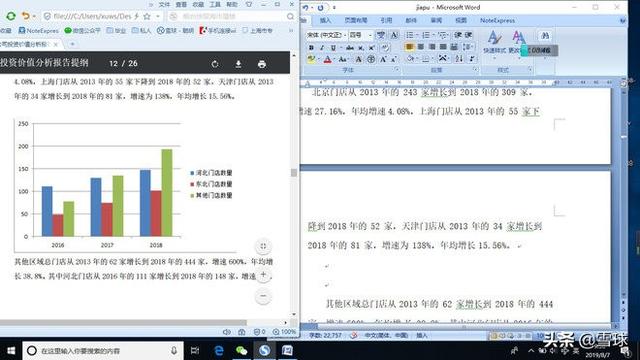Open the font name dropdown in Word
The image size is (640, 360).
click(344, 35)
